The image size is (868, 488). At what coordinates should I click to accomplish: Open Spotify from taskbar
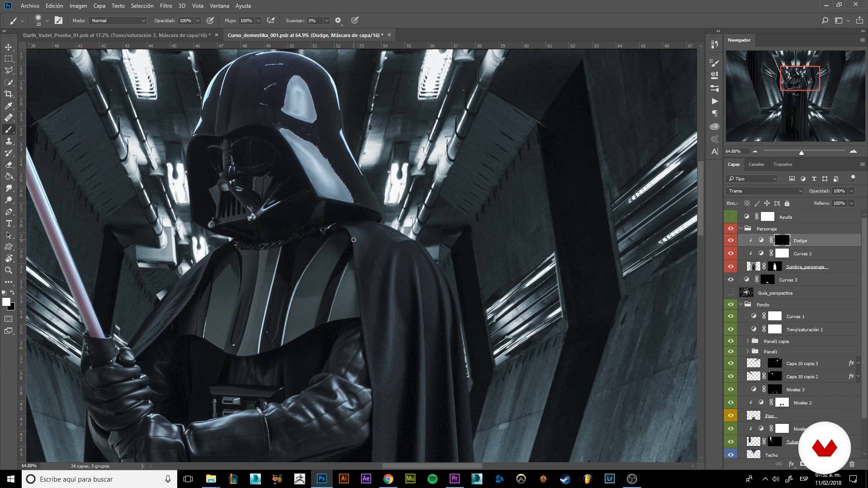tap(433, 479)
